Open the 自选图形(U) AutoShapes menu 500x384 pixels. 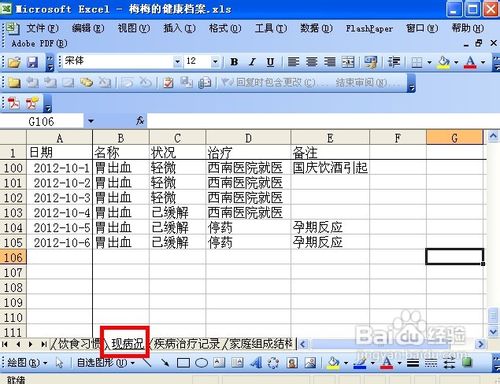pos(105,363)
